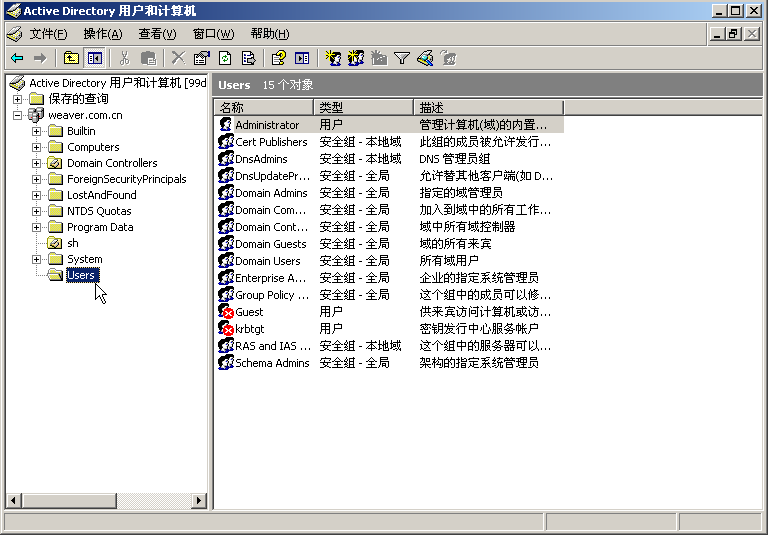The width and height of the screenshot is (768, 535).
Task: Expand the System folder
Action: [36, 259]
